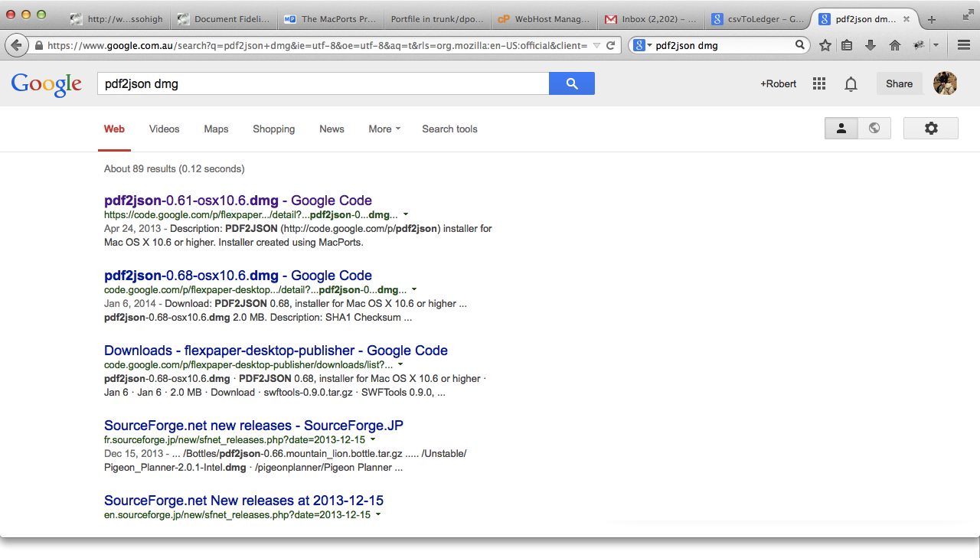Switch to the http://w...ssohigh tab
Screen dimensions: 980x558
[117, 19]
